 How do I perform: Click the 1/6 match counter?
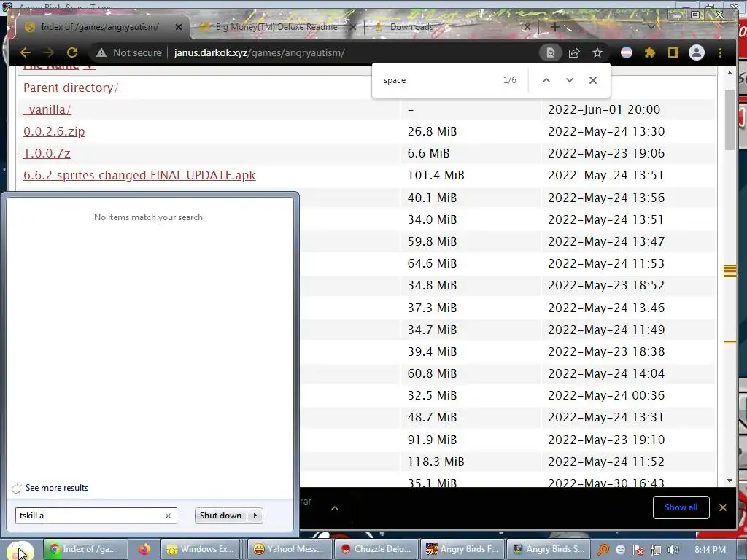point(510,80)
